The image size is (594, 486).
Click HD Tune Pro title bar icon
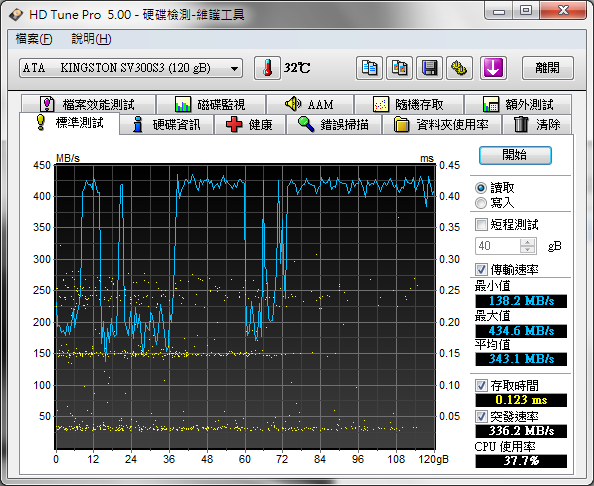(x=16, y=15)
